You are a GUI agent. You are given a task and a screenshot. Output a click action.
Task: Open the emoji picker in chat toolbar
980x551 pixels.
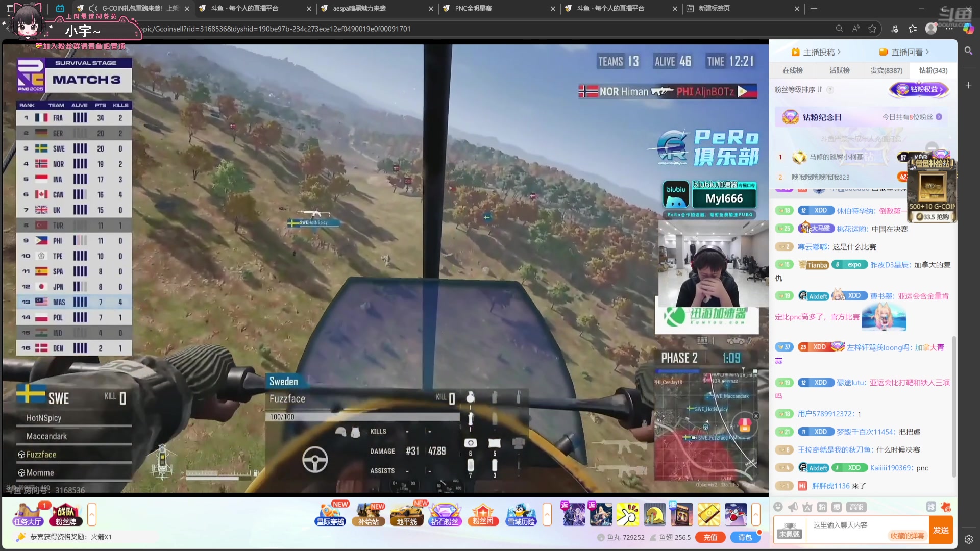[778, 507]
